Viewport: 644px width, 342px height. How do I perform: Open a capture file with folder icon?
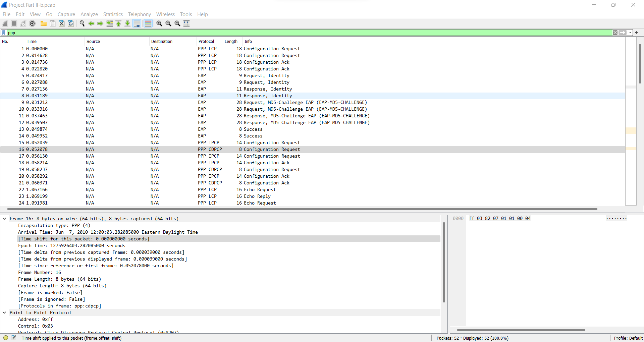44,23
